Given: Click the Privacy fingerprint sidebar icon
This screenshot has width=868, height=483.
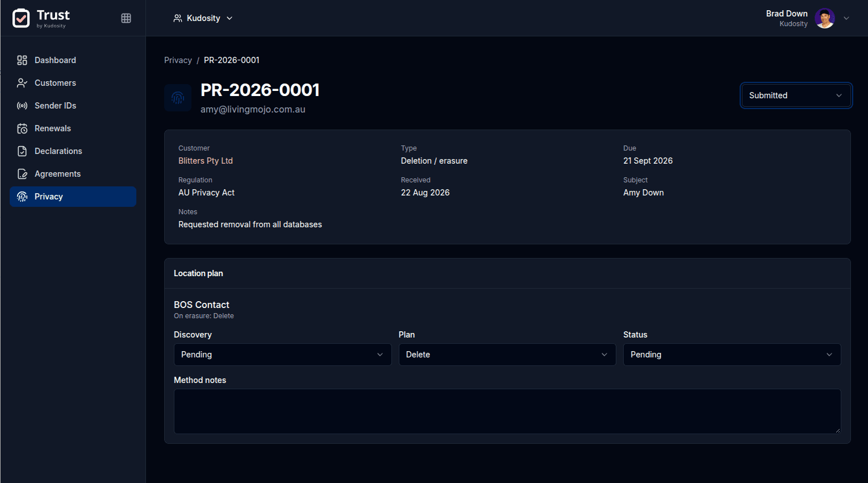Looking at the screenshot, I should (22, 197).
